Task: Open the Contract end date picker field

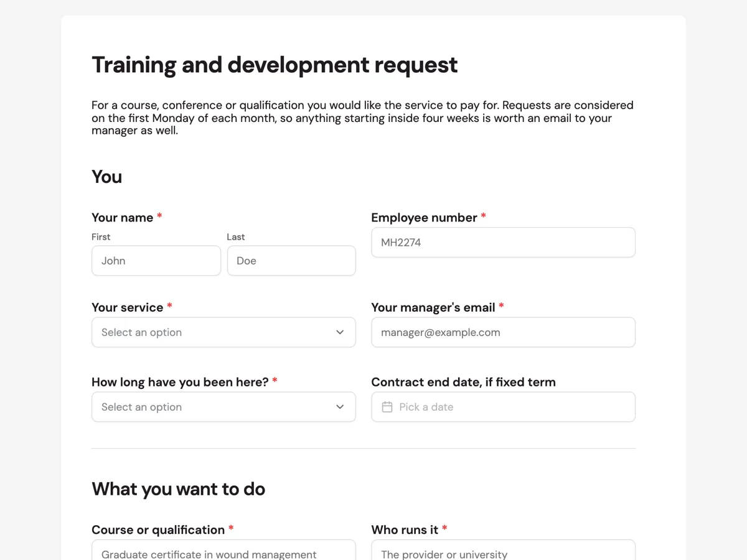Action: click(x=504, y=407)
